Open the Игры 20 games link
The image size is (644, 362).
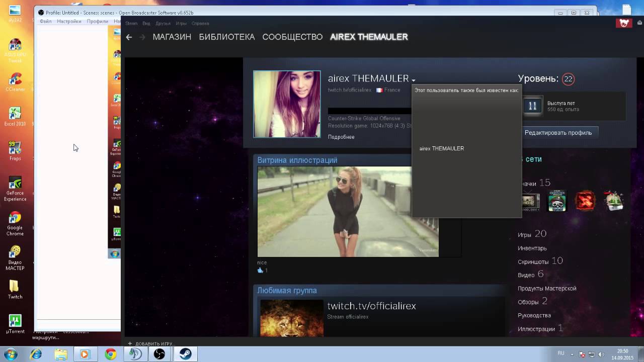pos(532,234)
